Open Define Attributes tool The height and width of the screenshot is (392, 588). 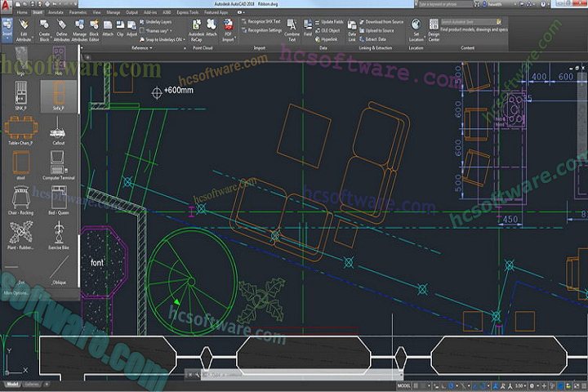click(61, 30)
